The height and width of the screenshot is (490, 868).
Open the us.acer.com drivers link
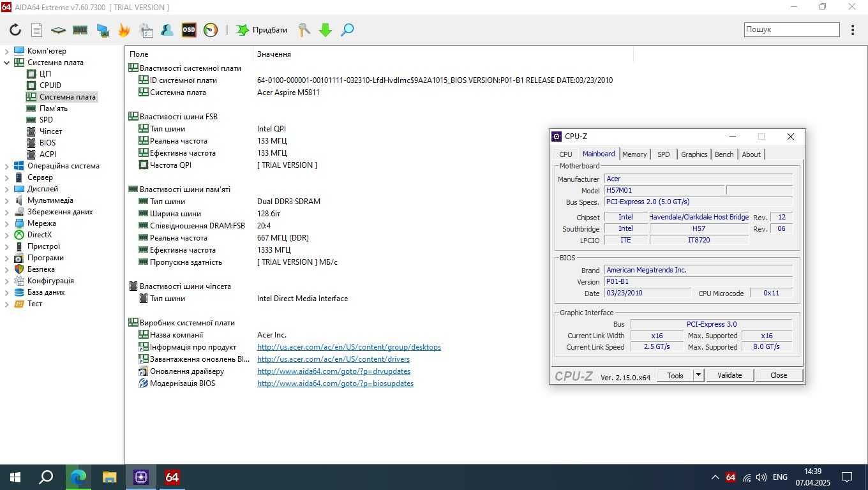point(333,359)
